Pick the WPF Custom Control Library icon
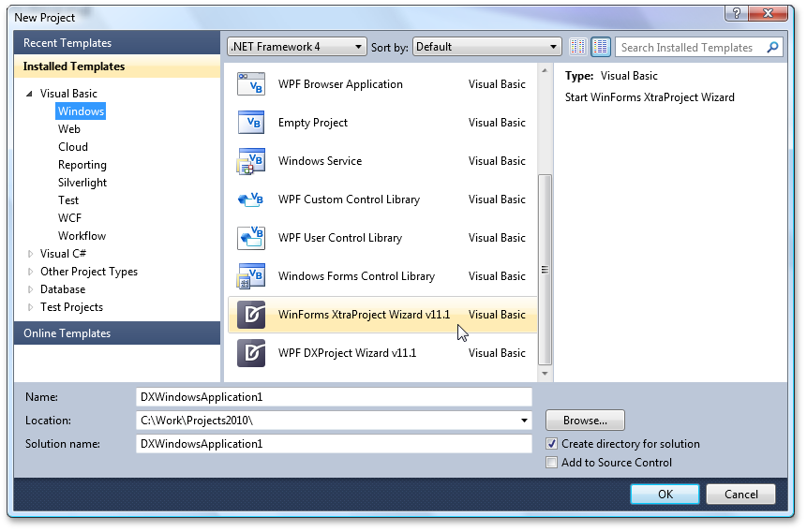The height and width of the screenshot is (532, 807). [x=250, y=199]
